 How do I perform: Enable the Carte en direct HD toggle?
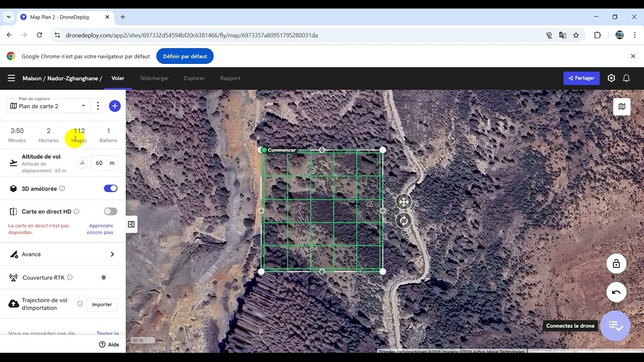111,212
